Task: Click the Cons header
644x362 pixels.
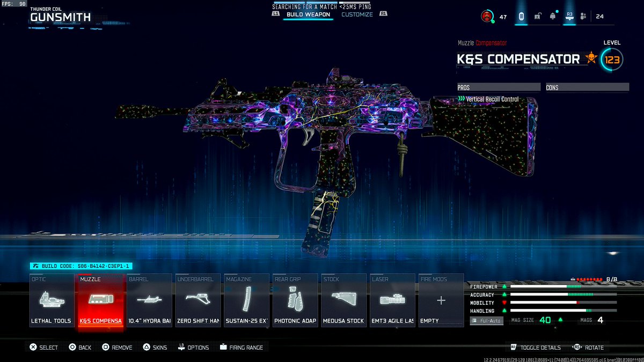Action: [x=587, y=87]
